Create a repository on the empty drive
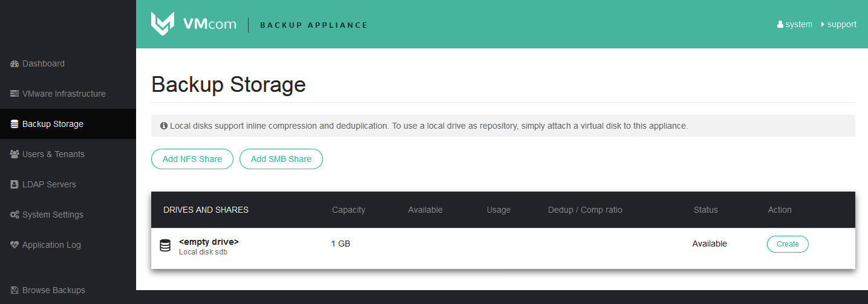 click(788, 244)
